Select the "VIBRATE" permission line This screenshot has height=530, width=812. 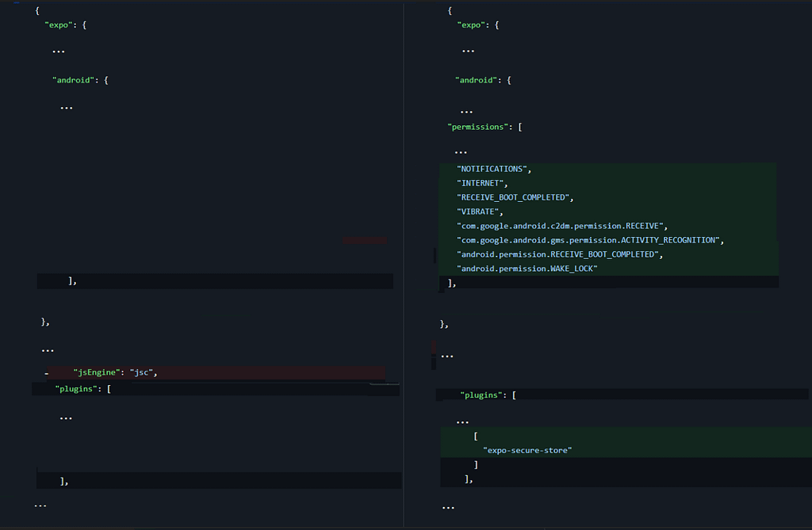(x=480, y=212)
